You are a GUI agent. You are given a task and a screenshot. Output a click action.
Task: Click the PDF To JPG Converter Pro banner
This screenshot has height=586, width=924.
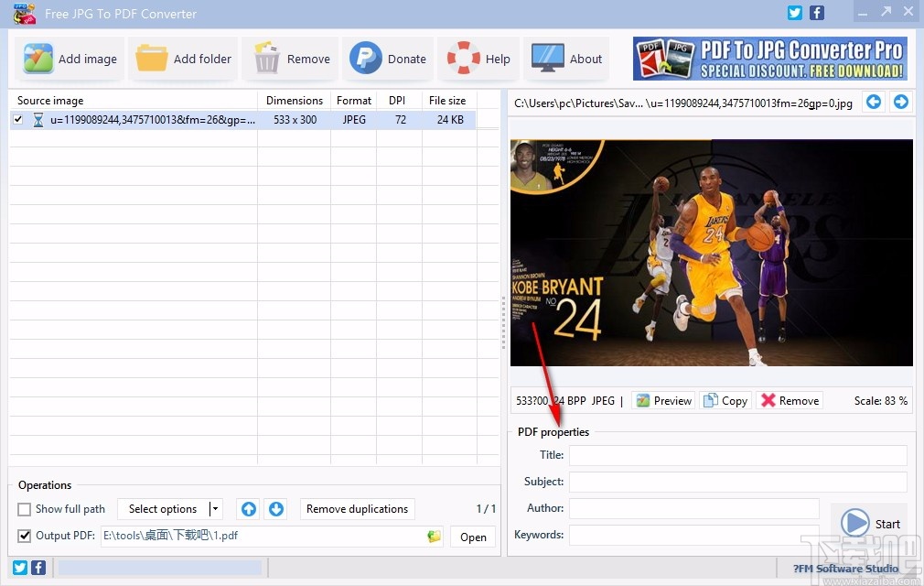pyautogui.click(x=769, y=58)
